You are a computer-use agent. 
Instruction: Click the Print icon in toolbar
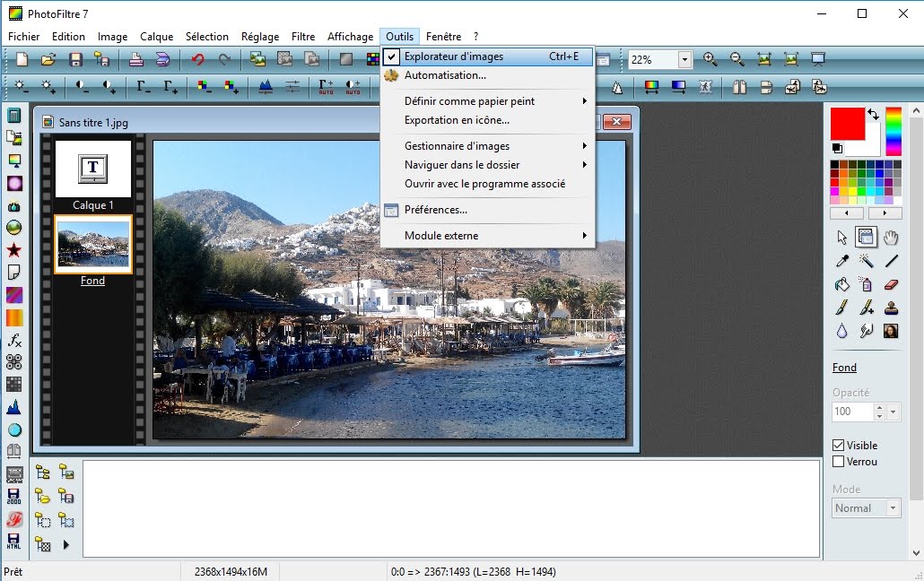coord(135,59)
